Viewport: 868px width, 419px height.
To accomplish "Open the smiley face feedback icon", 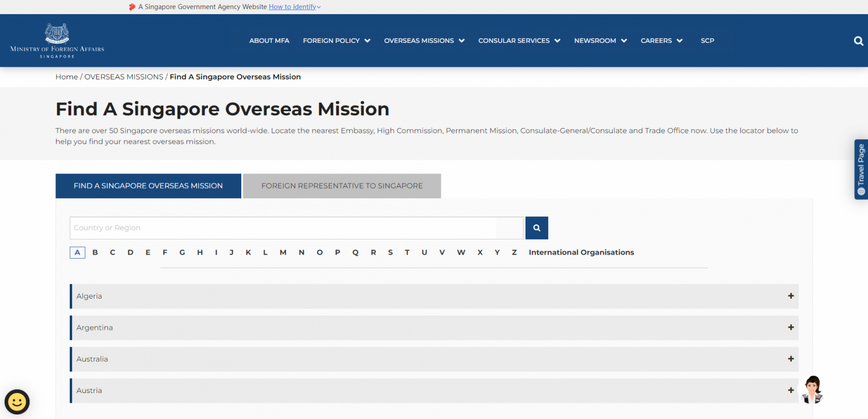I will click(x=17, y=402).
